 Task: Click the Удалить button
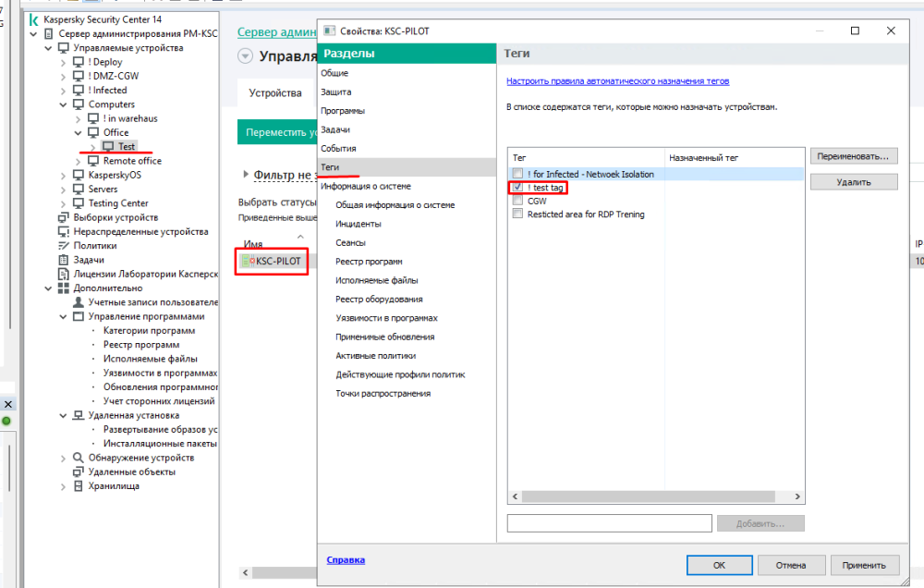(x=854, y=182)
